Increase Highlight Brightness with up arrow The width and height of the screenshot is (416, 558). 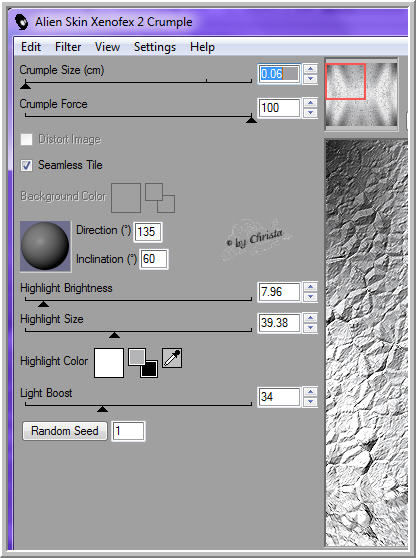311,287
